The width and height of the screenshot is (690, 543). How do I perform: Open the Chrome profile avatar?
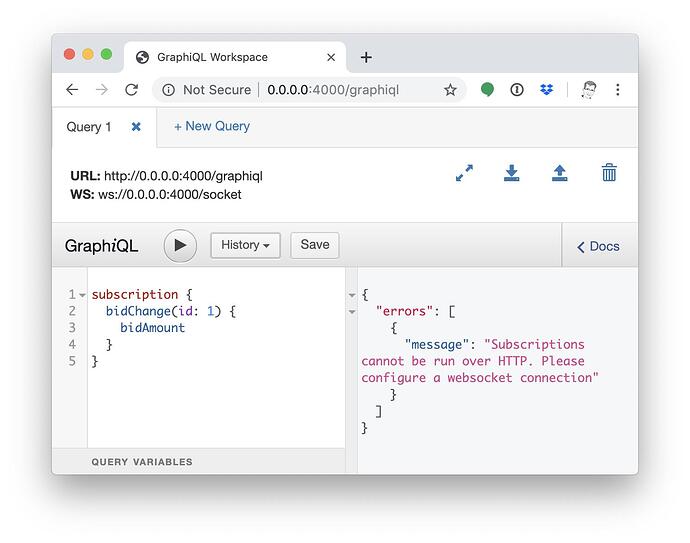[589, 90]
